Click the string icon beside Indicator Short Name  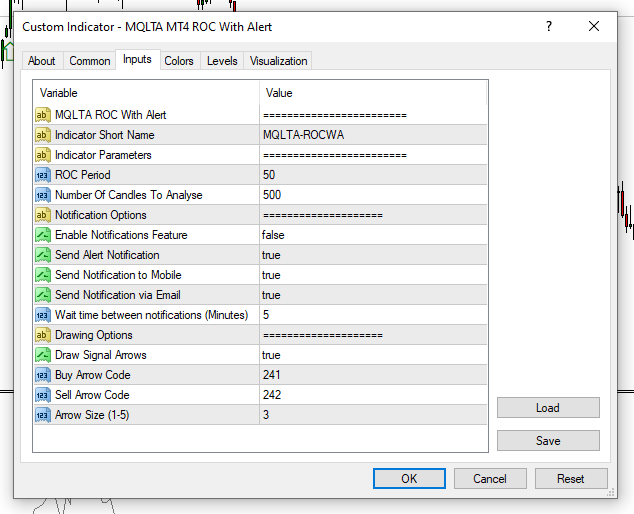[43, 135]
